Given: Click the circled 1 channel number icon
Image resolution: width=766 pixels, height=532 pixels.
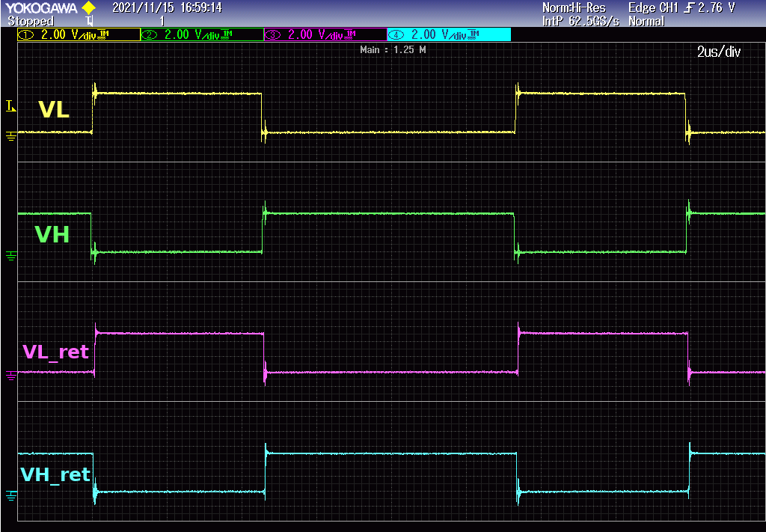Looking at the screenshot, I should coord(26,34).
